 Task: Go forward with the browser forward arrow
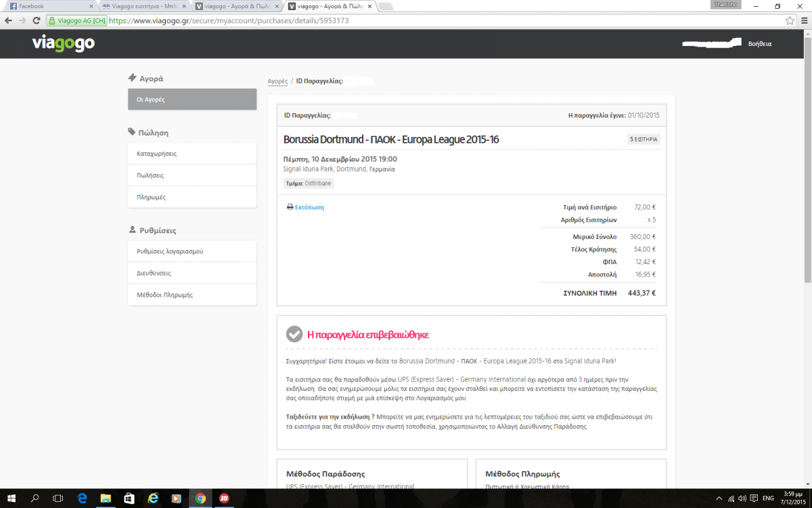[24, 21]
